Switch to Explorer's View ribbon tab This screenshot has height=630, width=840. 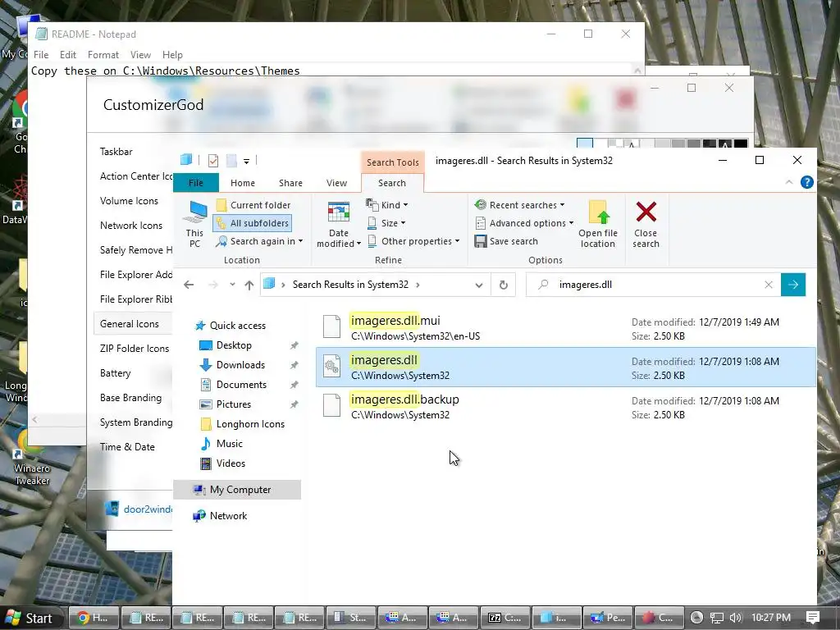[x=337, y=183]
